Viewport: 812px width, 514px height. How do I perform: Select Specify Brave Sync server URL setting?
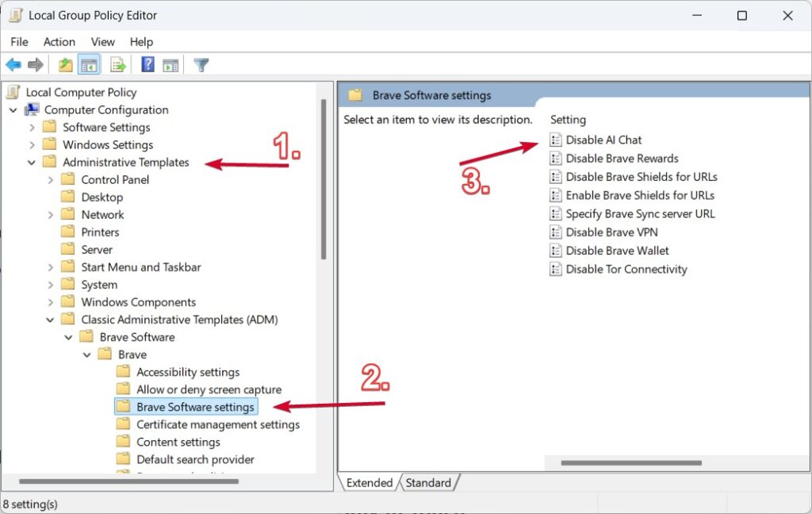pos(640,214)
